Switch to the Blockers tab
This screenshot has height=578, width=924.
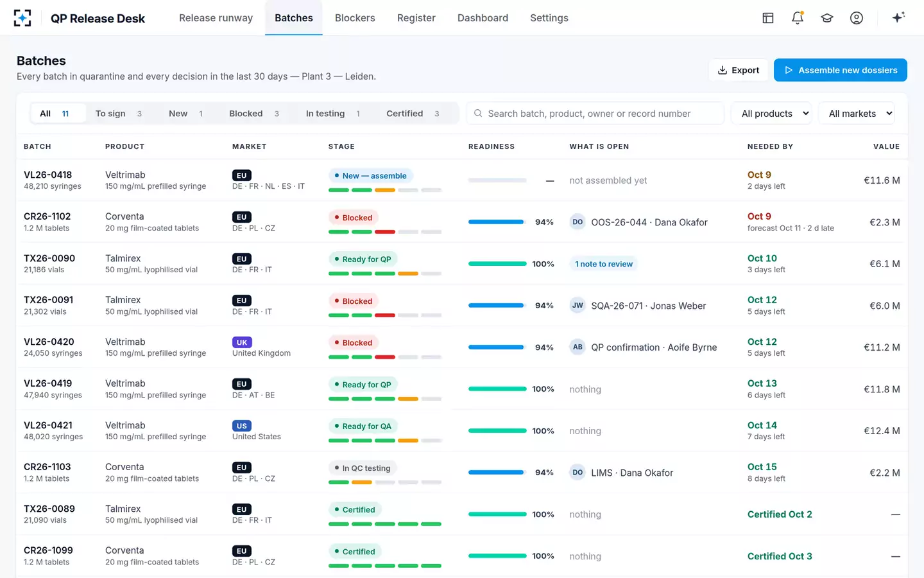click(355, 18)
